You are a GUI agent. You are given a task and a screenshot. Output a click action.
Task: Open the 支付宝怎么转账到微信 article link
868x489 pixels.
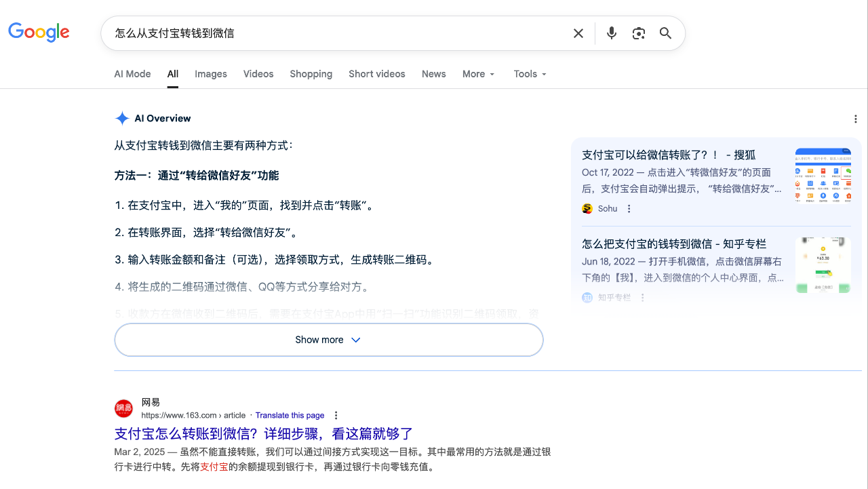point(264,434)
